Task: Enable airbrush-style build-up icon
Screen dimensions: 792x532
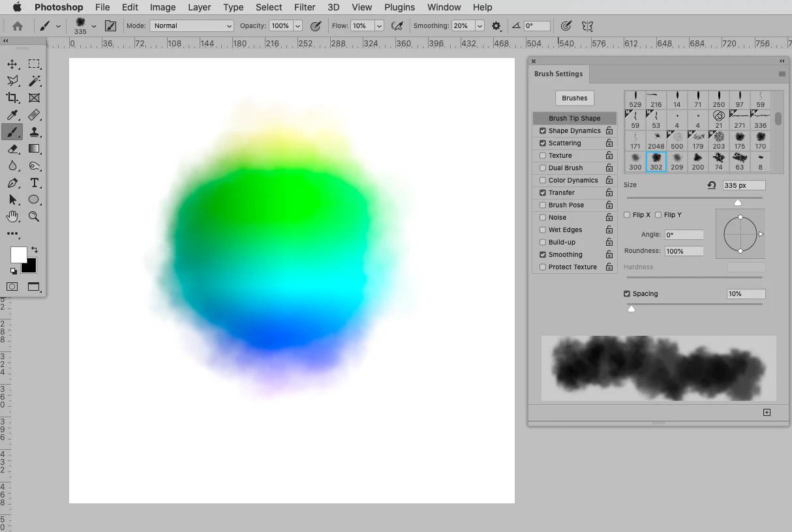Action: click(x=397, y=26)
